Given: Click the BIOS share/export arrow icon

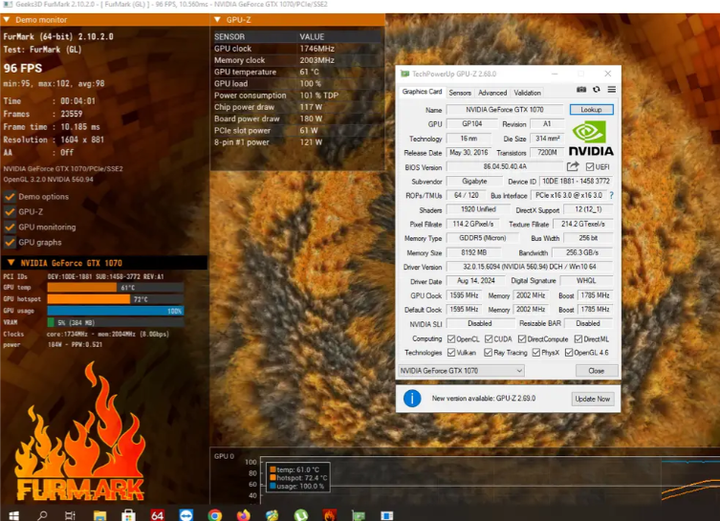Looking at the screenshot, I should (573, 167).
